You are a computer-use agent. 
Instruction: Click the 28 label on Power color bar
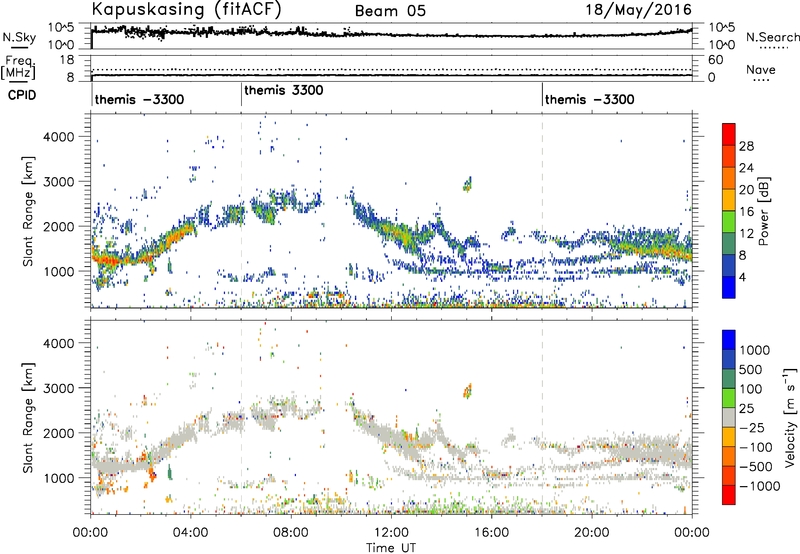pyautogui.click(x=746, y=146)
